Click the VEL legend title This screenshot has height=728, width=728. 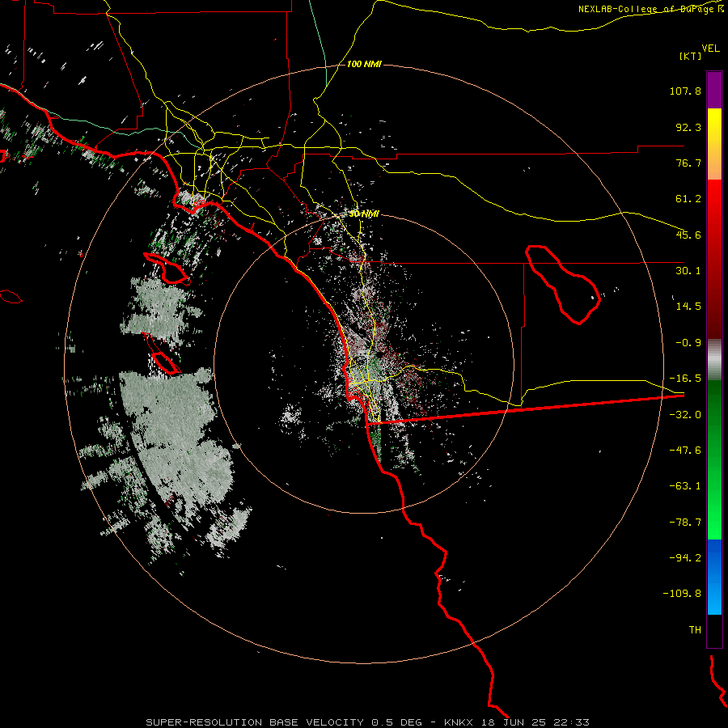(x=711, y=49)
